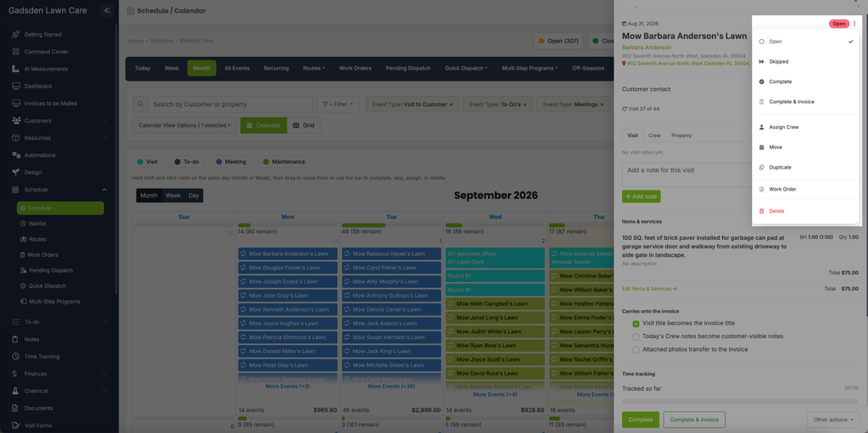
Task: Click the red Delete trash icon
Action: click(x=762, y=212)
